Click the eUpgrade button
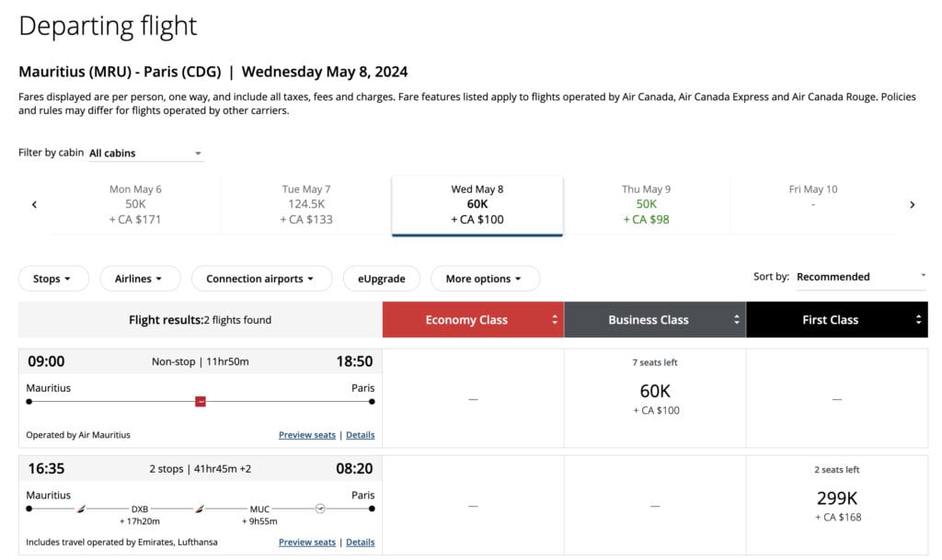The image size is (942, 560). [381, 278]
